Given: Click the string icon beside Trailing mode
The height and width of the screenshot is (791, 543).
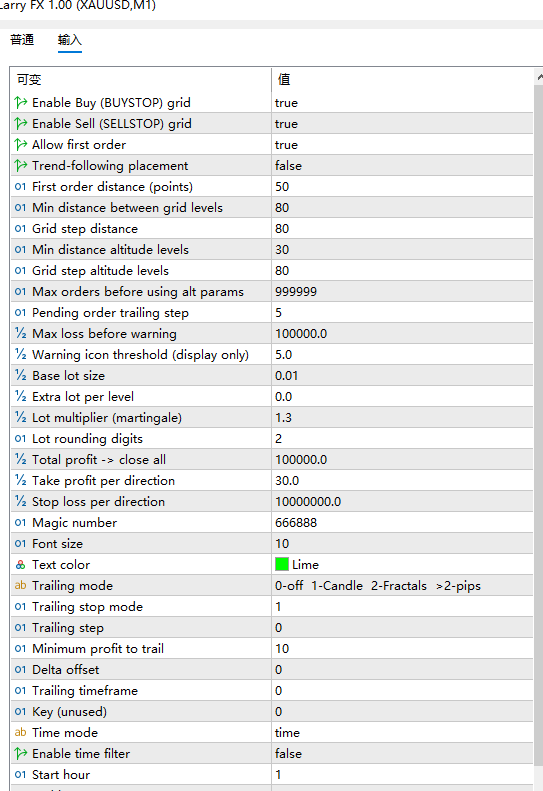Looking at the screenshot, I should 20,585.
